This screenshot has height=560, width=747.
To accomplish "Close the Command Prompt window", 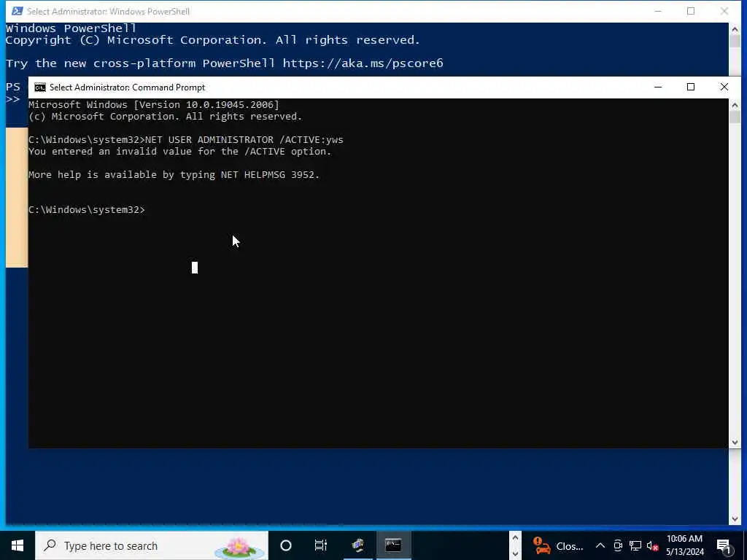I will click(x=724, y=87).
